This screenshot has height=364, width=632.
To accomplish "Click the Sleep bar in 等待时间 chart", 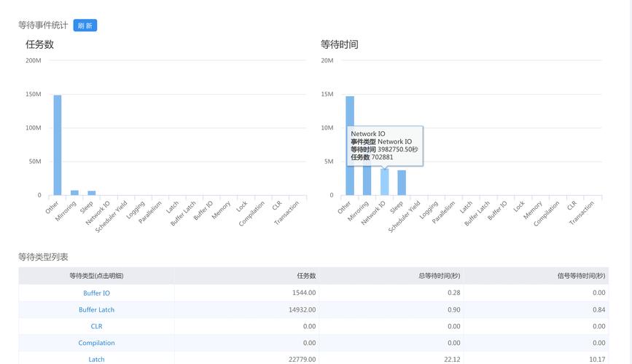I will click(402, 183).
